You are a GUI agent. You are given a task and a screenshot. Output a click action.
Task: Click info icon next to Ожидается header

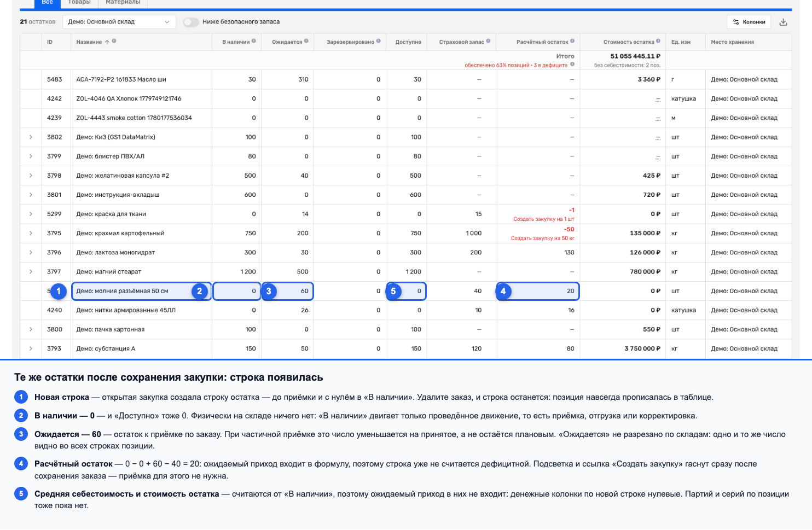coord(306,41)
